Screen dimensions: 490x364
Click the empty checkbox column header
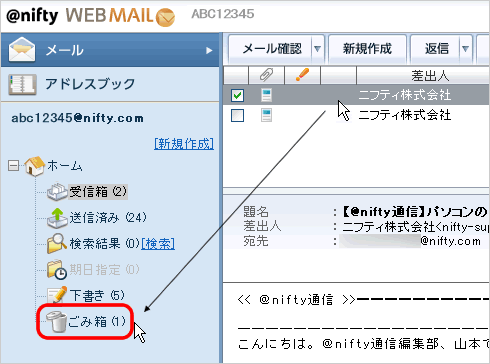236,75
